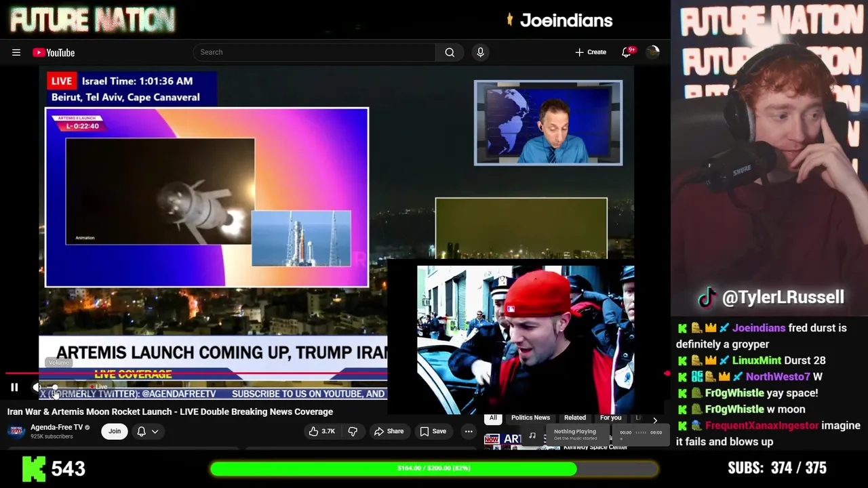868x488 pixels.
Task: Share the video
Action: point(389,431)
